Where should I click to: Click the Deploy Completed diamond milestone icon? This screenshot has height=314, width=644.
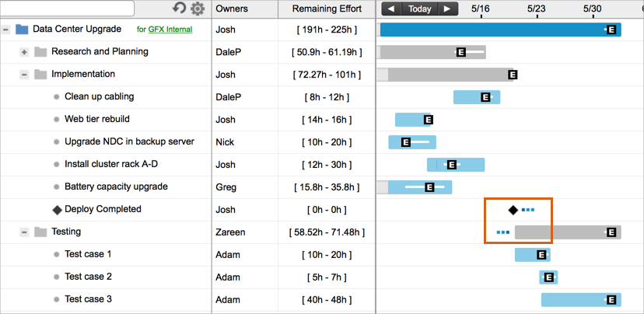(57, 209)
